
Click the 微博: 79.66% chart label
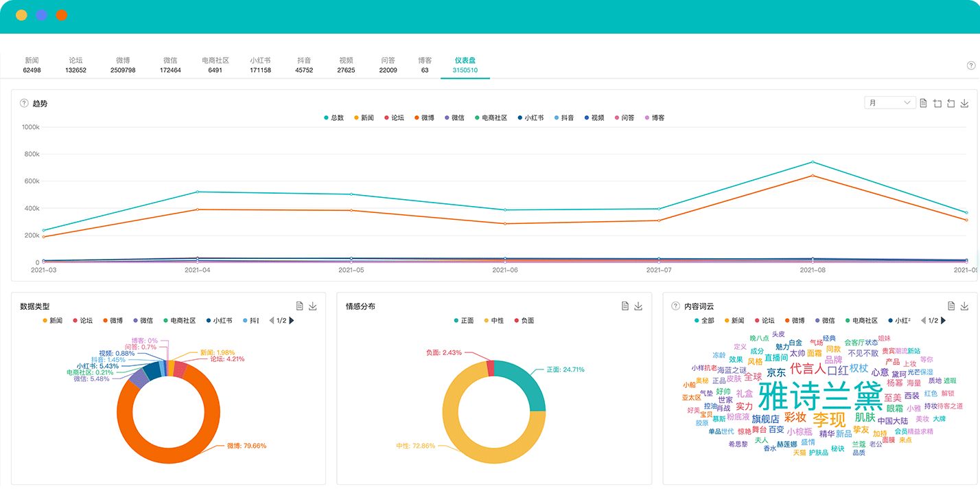tap(246, 446)
